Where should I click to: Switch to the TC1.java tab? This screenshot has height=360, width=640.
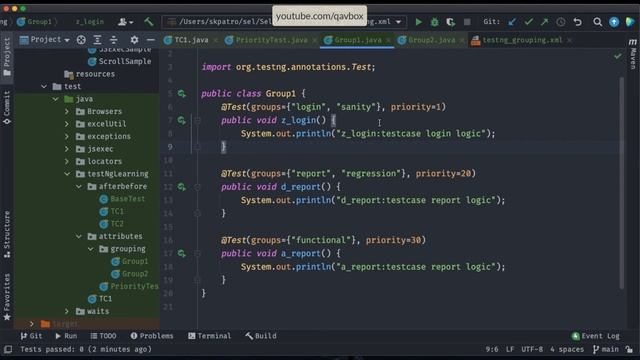191,40
